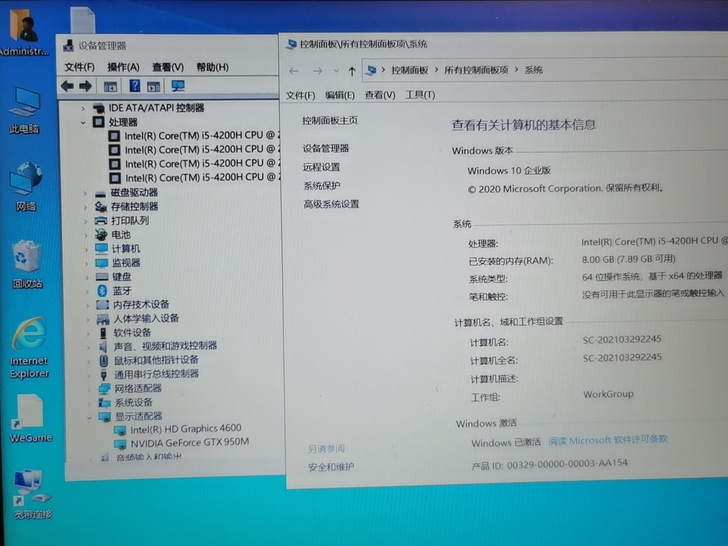728x546 pixels.
Task: Open 帮助(H) menu in Device Manager
Action: (x=212, y=67)
